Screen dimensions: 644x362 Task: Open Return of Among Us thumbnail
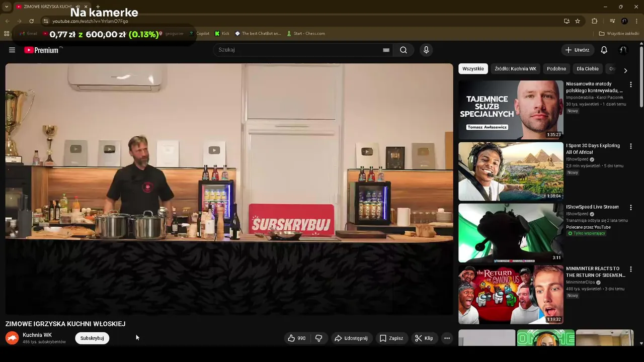tap(511, 295)
